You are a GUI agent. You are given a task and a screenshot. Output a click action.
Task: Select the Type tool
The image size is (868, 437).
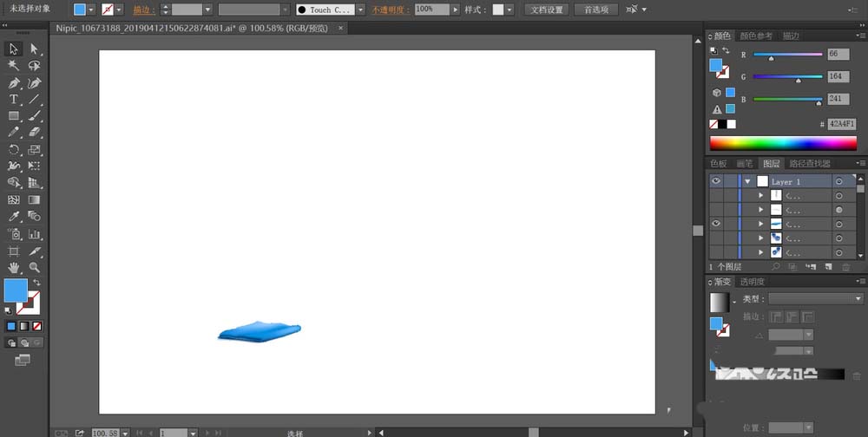[x=13, y=100]
